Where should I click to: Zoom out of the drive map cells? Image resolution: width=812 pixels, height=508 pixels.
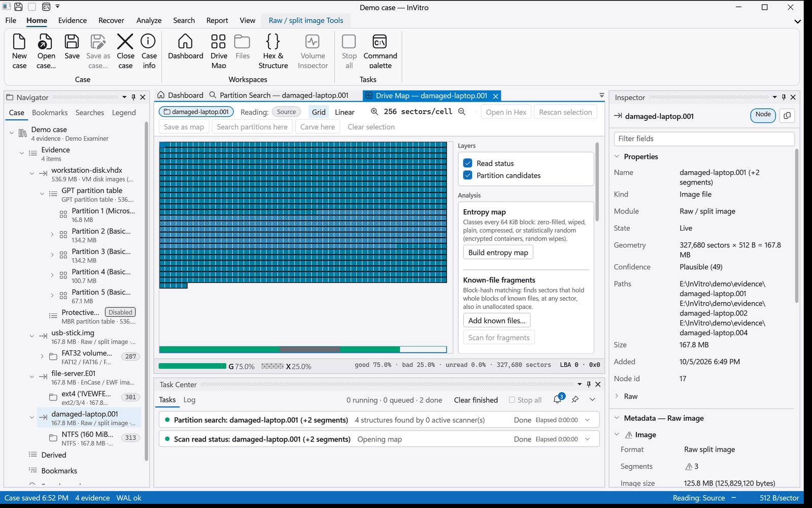pos(462,112)
